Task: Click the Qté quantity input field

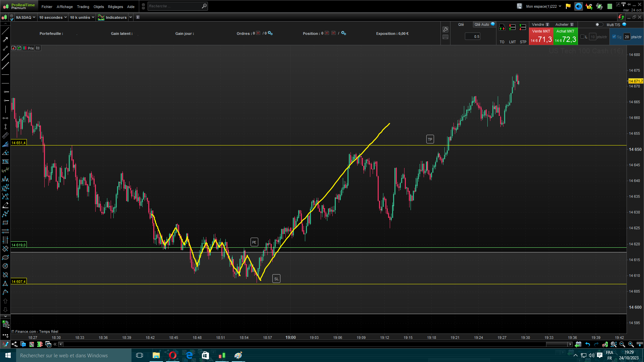Action: [473, 37]
